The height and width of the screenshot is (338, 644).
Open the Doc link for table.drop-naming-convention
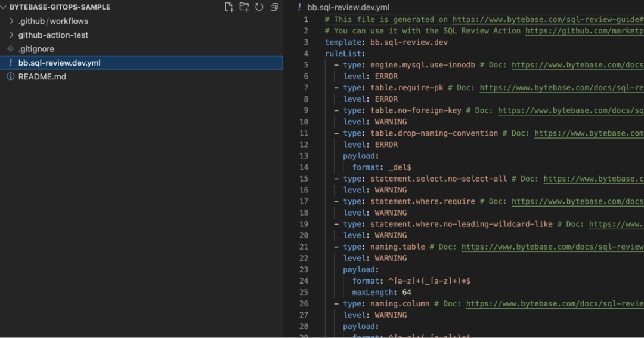pyautogui.click(x=589, y=133)
